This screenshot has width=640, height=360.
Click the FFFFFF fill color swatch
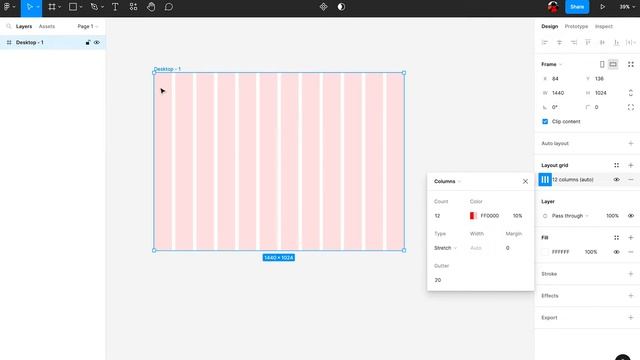point(545,252)
